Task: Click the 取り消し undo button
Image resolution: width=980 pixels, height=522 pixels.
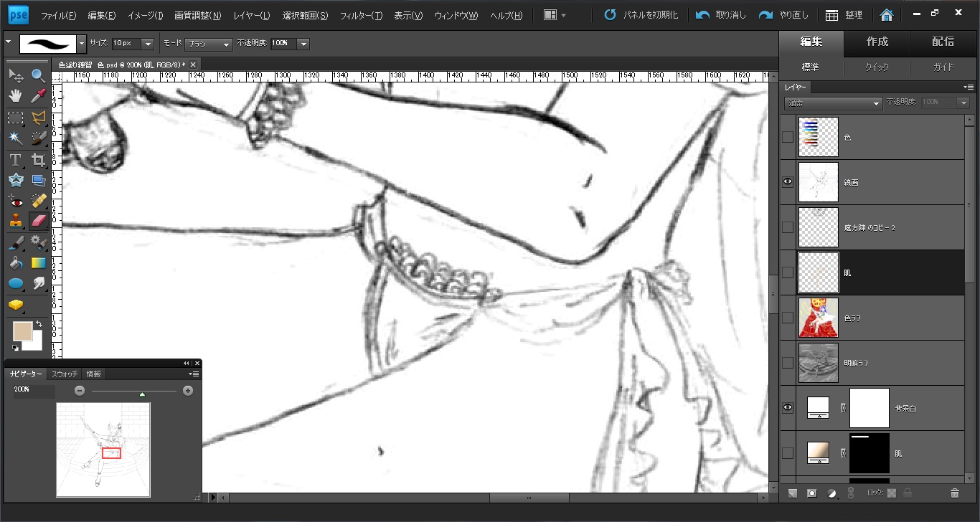Action: (721, 15)
